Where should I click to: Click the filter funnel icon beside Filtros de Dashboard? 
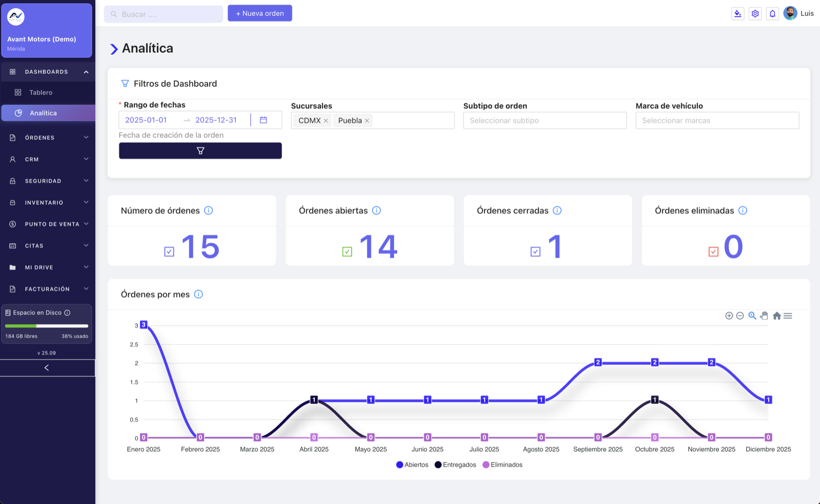[125, 83]
